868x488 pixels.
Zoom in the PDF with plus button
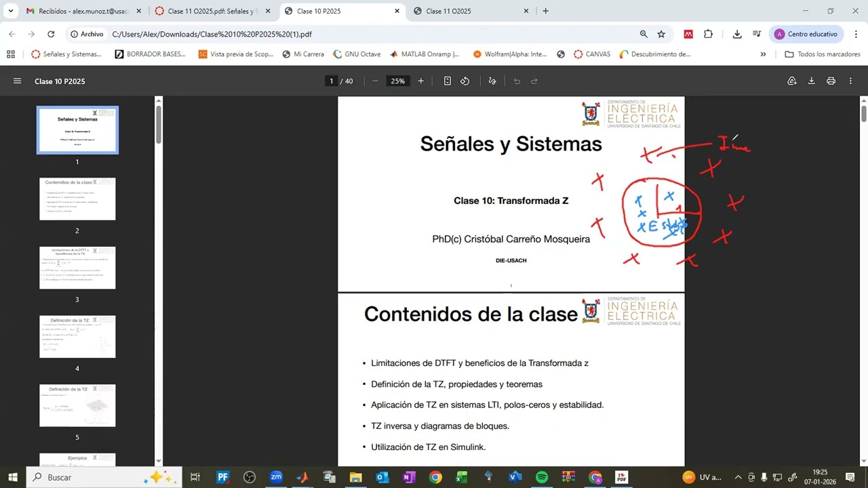[x=420, y=81]
